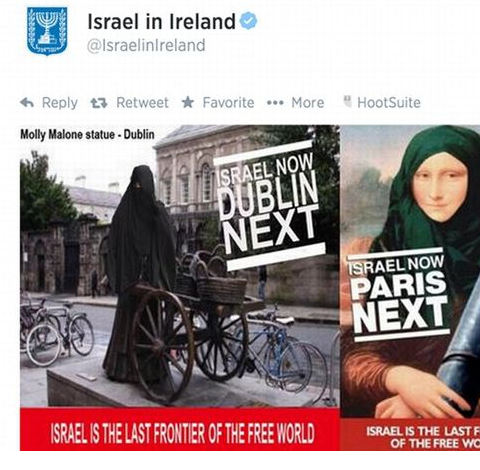
Task: Click the Israel in Ireland profile avatar
Action: tap(47, 31)
